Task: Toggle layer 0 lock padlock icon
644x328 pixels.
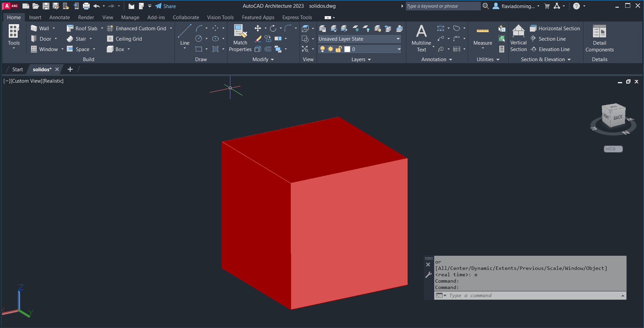Action: click(338, 49)
